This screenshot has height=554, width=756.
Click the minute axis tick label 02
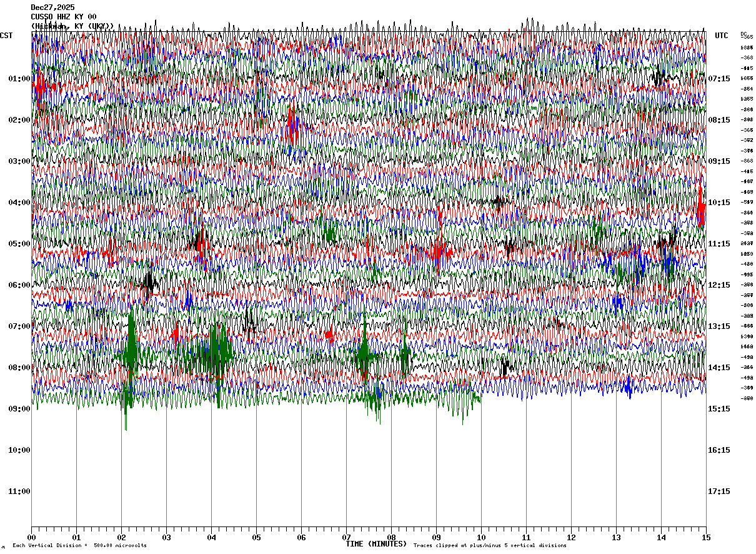pyautogui.click(x=121, y=537)
